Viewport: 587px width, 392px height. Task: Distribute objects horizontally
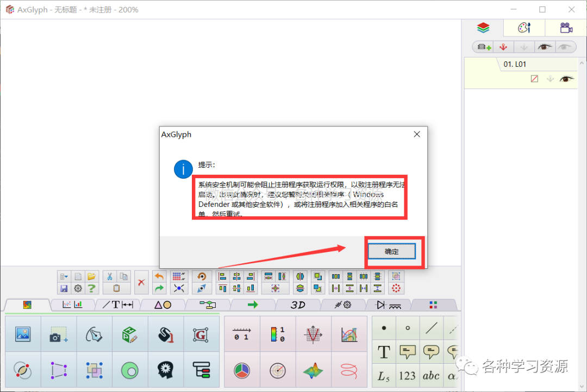point(336,277)
